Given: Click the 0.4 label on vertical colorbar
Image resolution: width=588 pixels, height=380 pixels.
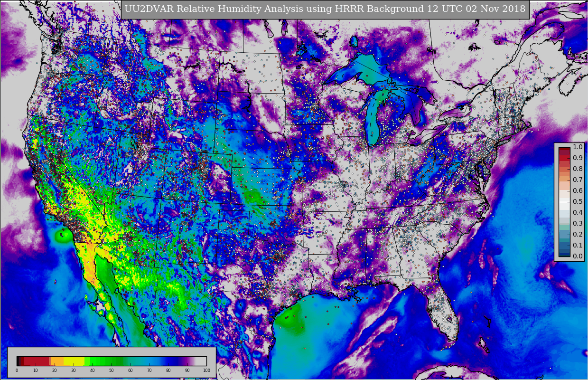Looking at the screenshot, I should (x=578, y=213).
